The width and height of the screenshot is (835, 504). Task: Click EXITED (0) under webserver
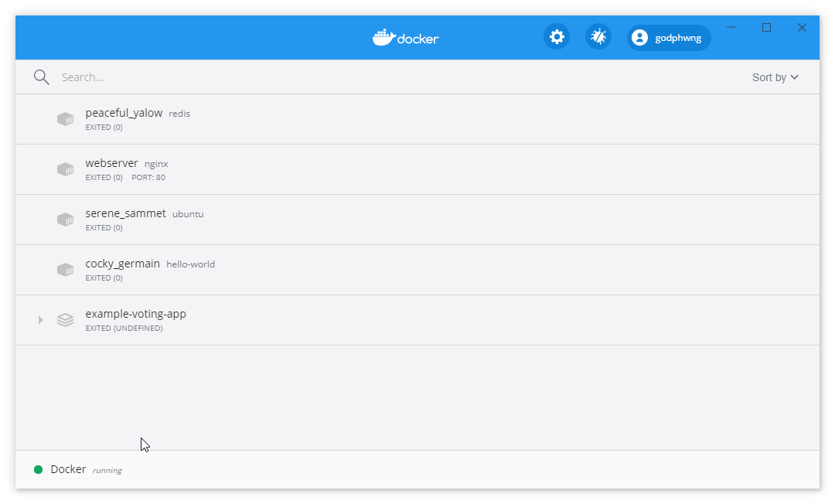[104, 178]
